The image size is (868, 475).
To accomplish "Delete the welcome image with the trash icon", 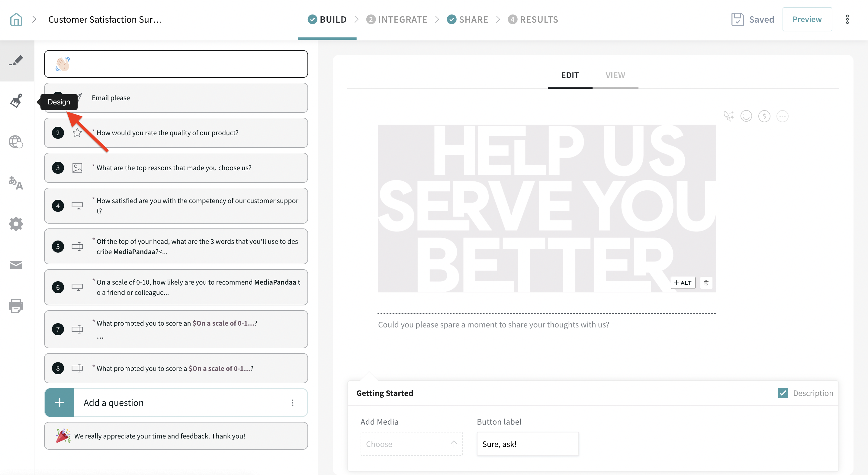I will point(706,283).
